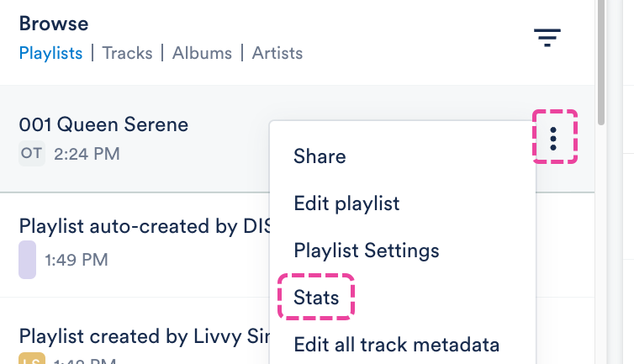Show the Artists tab
The width and height of the screenshot is (634, 364).
pos(277,54)
